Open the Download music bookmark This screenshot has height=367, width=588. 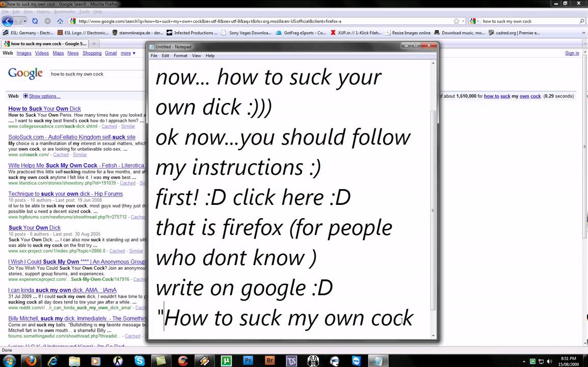(x=459, y=33)
